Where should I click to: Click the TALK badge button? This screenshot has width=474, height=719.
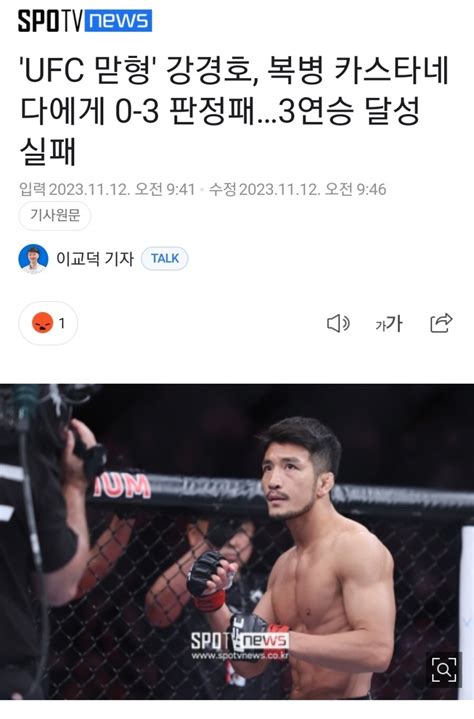pos(165,259)
